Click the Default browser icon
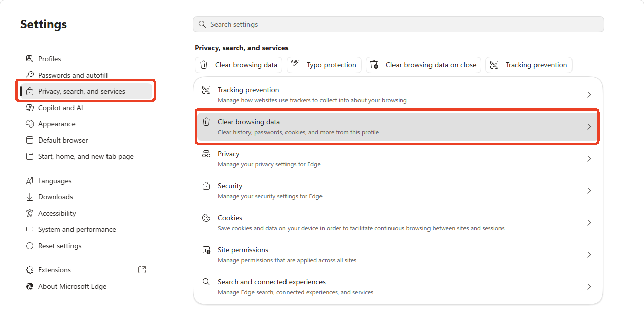The image size is (644, 311). 30,140
